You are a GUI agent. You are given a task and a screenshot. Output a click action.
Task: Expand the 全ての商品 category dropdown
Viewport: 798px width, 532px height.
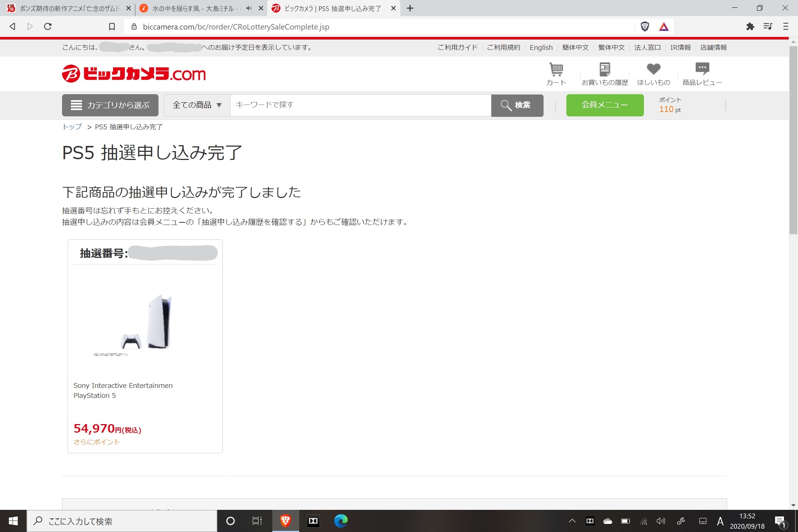[x=197, y=105]
